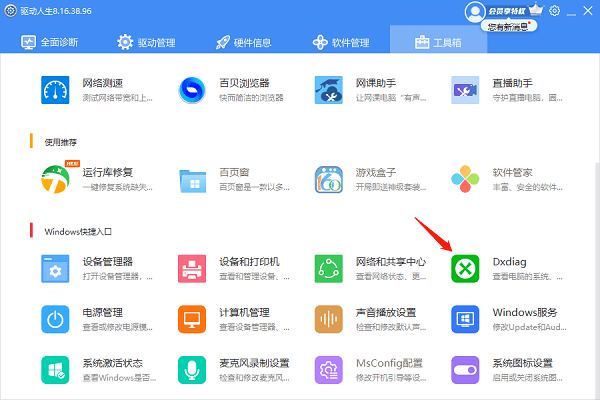Click the 运行库修复 title text
Screen dimensions: 600x400
coord(108,172)
